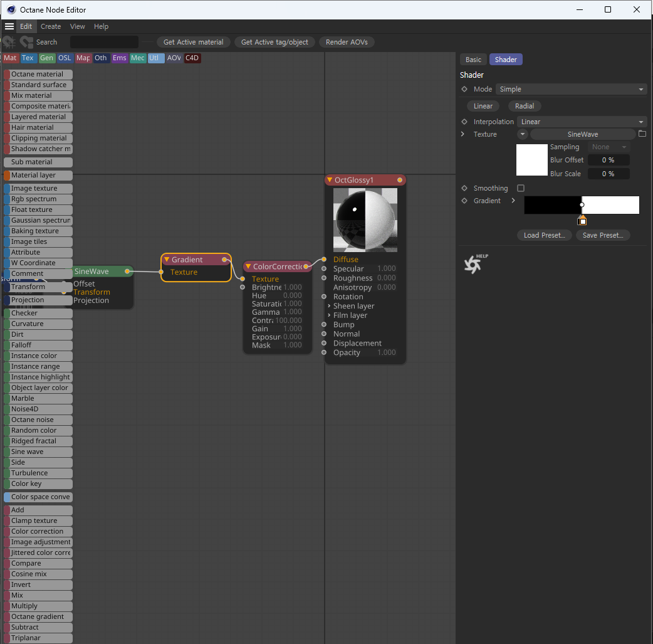The height and width of the screenshot is (644, 653).
Task: Toggle the AOV node filter
Action: coord(174,58)
